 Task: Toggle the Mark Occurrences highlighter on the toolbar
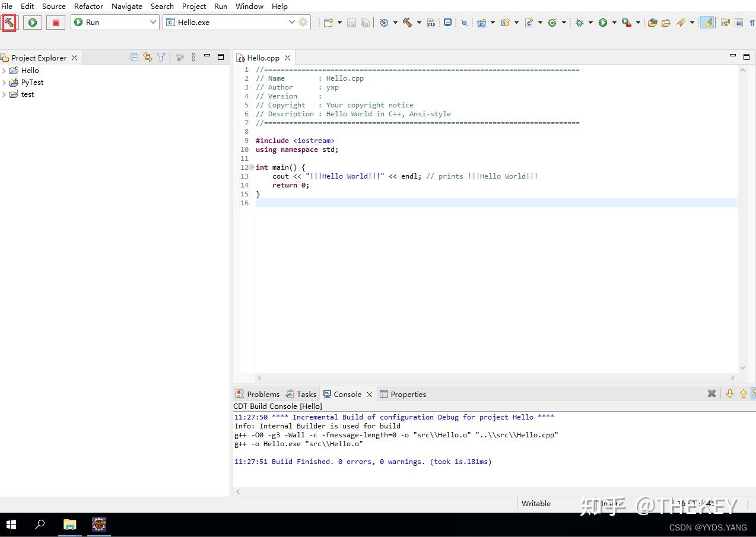pos(707,23)
